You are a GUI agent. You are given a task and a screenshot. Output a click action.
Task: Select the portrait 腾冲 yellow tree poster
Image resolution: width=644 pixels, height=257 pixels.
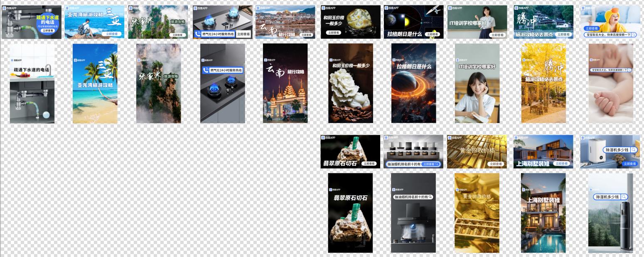point(543,84)
